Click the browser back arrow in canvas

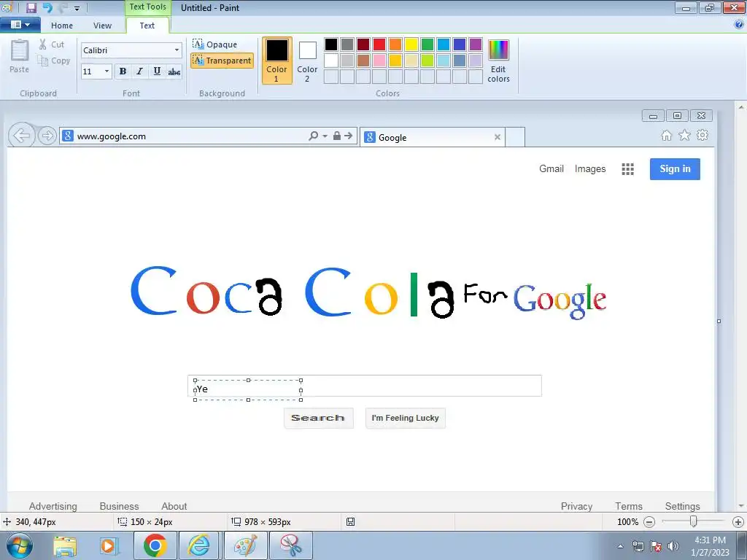tap(21, 136)
